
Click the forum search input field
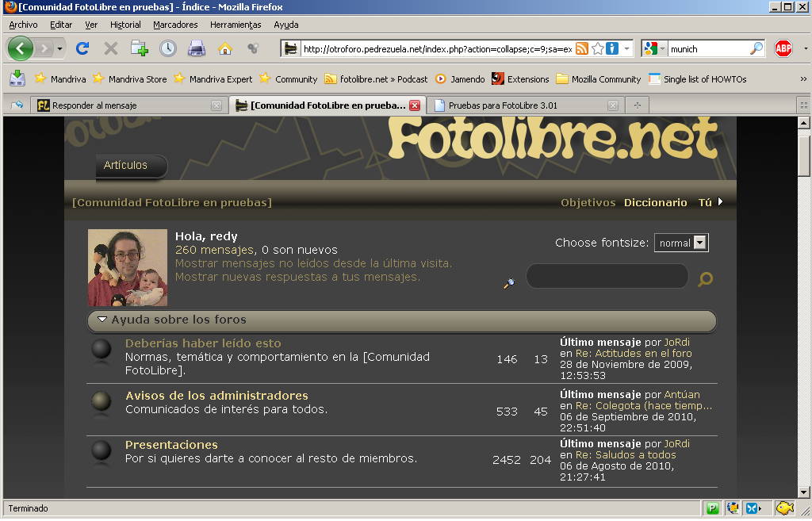[x=607, y=276]
